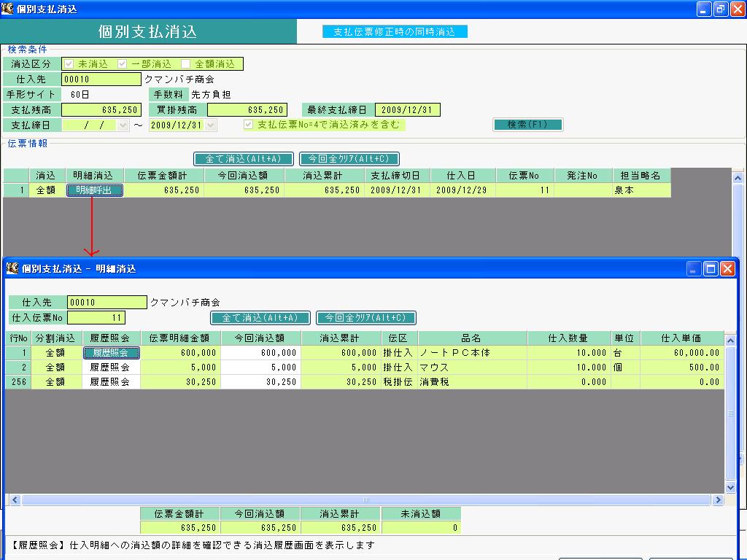
Task: Click the 仕入先 code field 00010 at top
Action: [x=101, y=79]
